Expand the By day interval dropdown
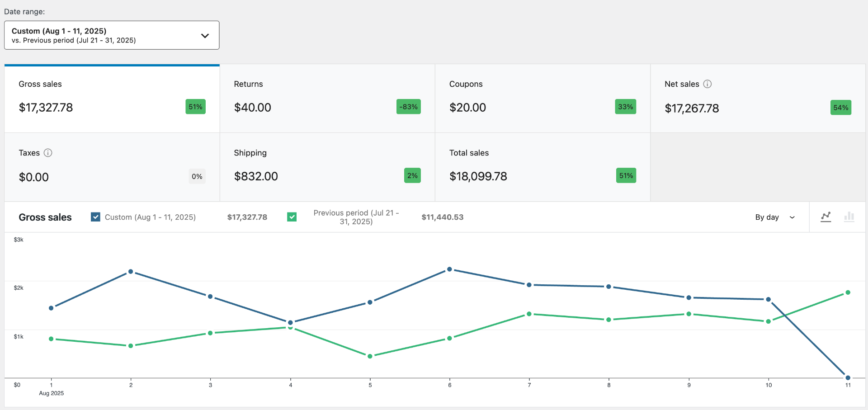Image resolution: width=868 pixels, height=410 pixels. 775,217
